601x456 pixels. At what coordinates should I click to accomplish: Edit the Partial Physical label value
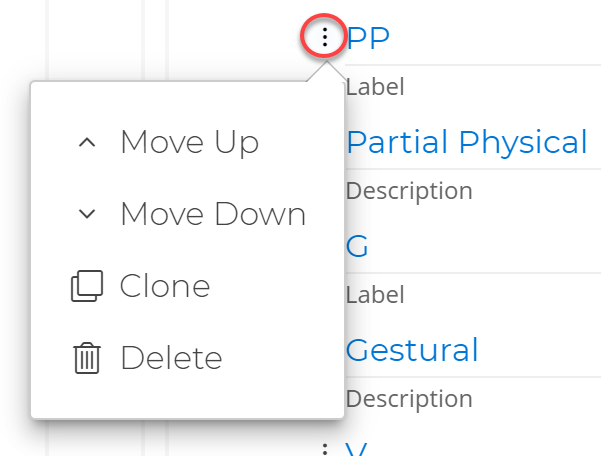click(466, 142)
